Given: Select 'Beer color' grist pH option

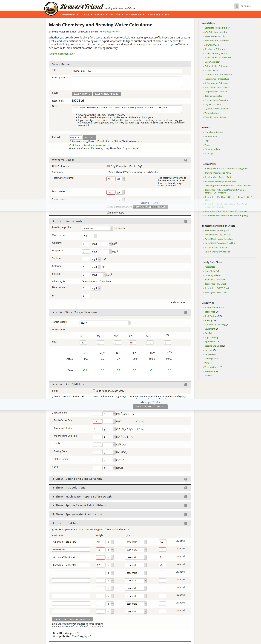Looking at the screenshot, I should coord(105,529).
